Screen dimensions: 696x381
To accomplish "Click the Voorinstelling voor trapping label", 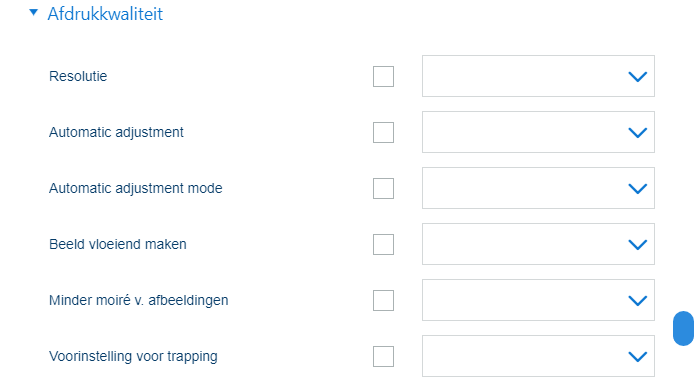I will [133, 357].
